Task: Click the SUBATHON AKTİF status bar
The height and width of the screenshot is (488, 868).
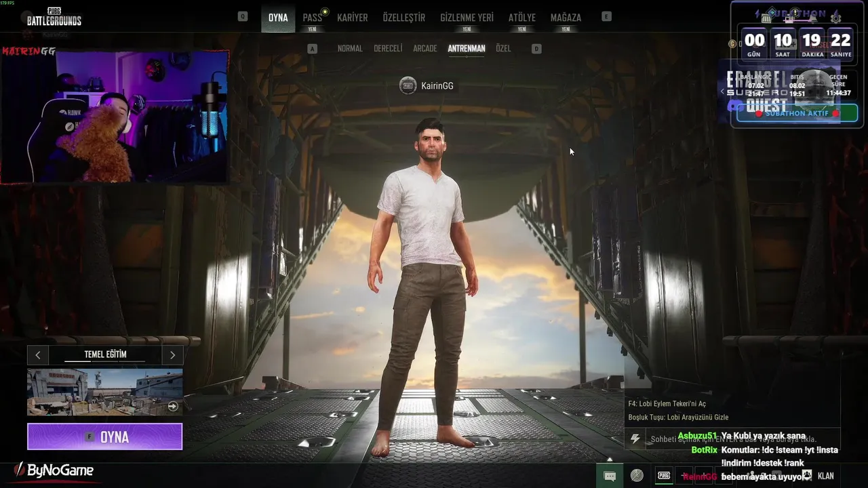Action: click(x=797, y=113)
